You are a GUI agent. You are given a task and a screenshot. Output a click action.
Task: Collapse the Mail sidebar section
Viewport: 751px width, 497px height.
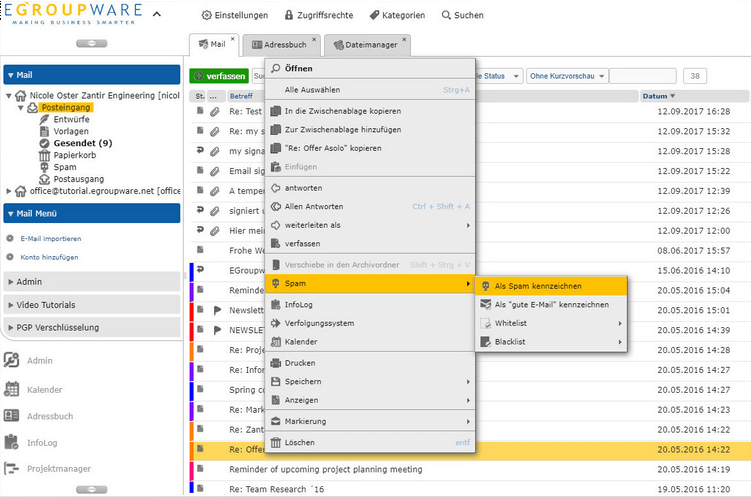coord(92,75)
